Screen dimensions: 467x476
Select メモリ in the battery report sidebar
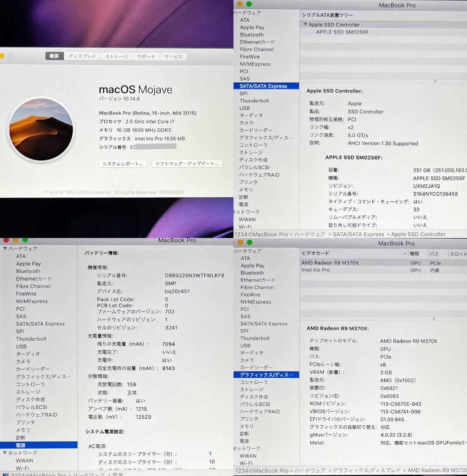[23, 430]
